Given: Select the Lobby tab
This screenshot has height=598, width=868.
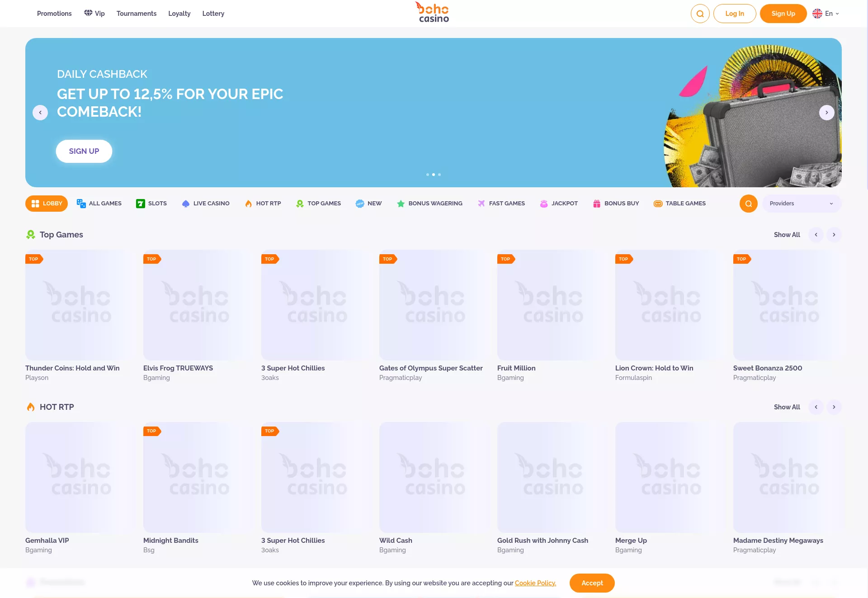Looking at the screenshot, I should tap(47, 204).
